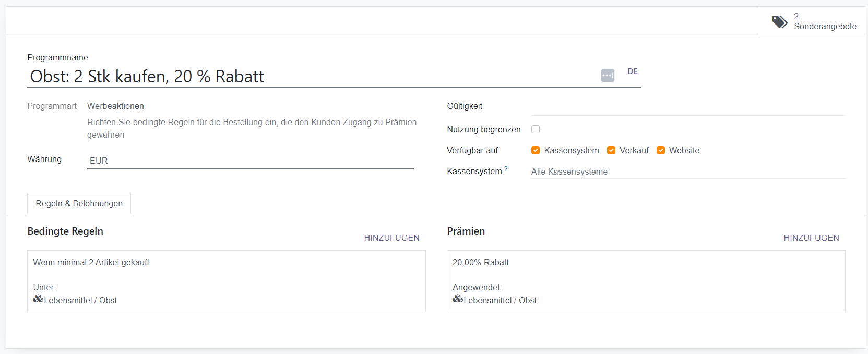The width and height of the screenshot is (868, 354).
Task: Click product category icon under Bedingte Regeln
Action: coord(38,299)
